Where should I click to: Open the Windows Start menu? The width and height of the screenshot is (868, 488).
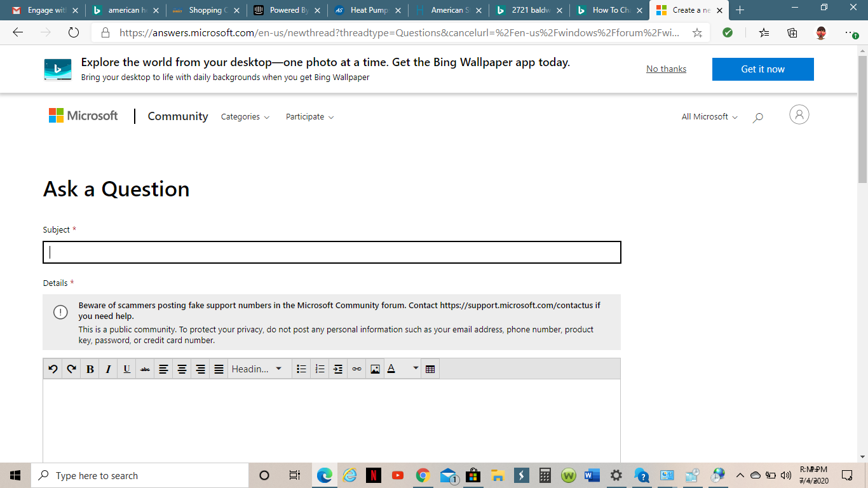coord(15,475)
